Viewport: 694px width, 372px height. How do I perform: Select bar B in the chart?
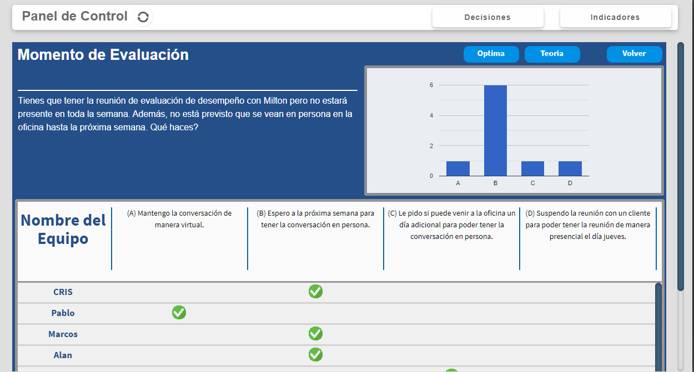pyautogui.click(x=495, y=131)
